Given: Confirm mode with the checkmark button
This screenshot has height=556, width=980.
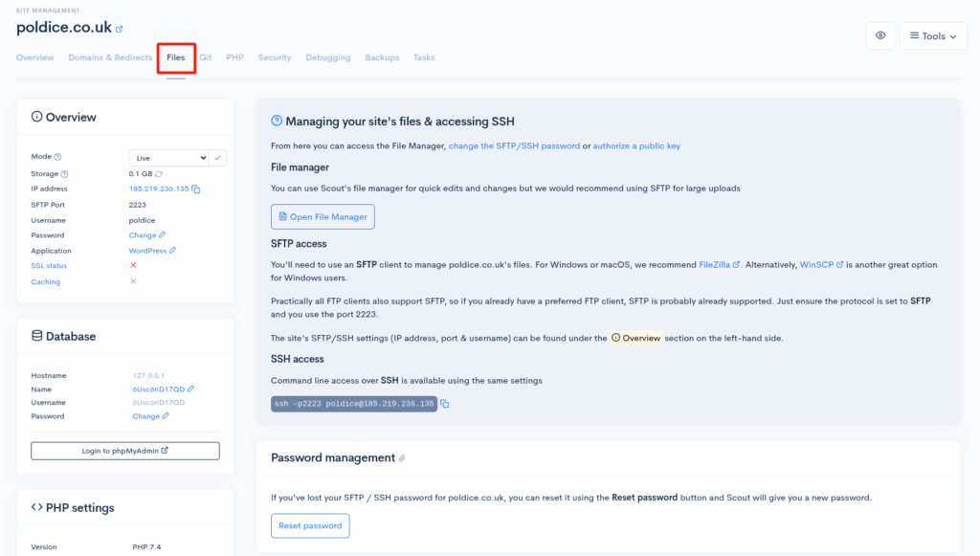Looking at the screenshot, I should point(218,157).
